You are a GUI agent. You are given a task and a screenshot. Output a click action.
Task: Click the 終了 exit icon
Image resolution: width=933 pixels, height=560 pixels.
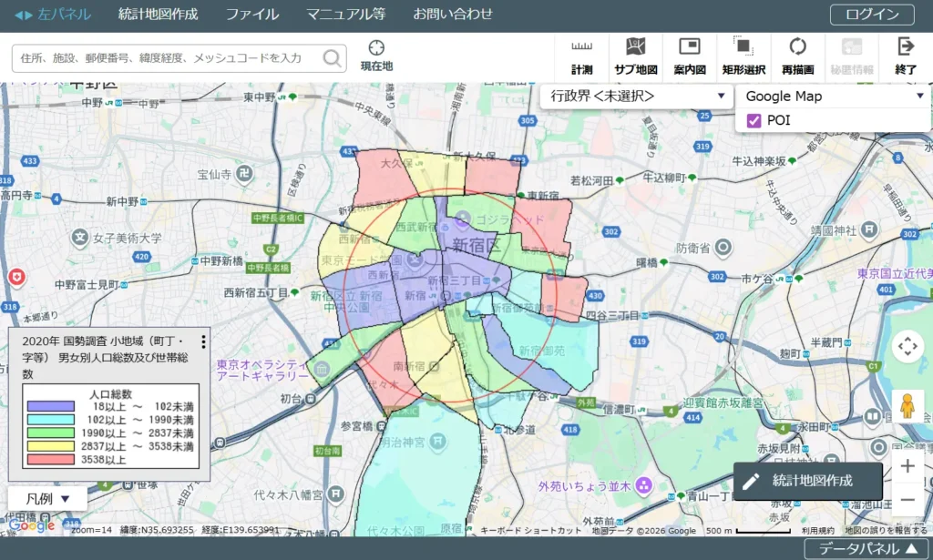click(x=906, y=56)
